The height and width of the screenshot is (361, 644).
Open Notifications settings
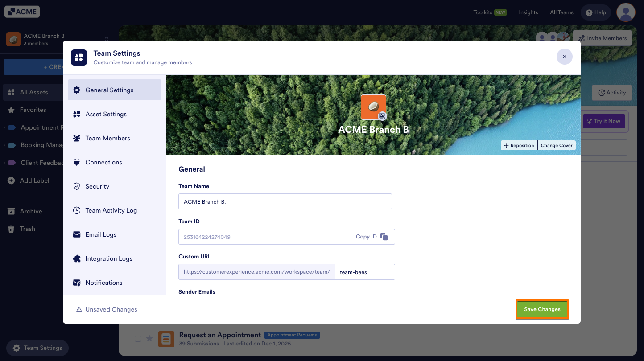tap(115, 283)
